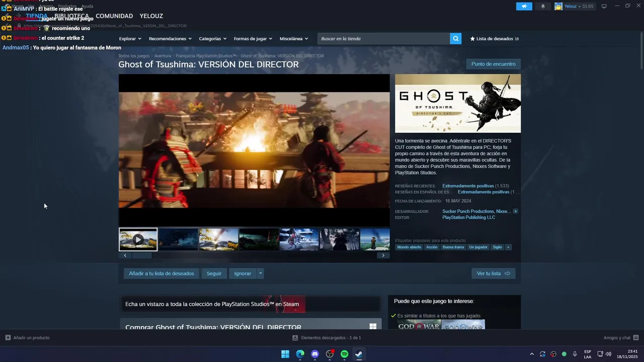Click the green circle tray icon
The height and width of the screenshot is (362, 644).
564,354
